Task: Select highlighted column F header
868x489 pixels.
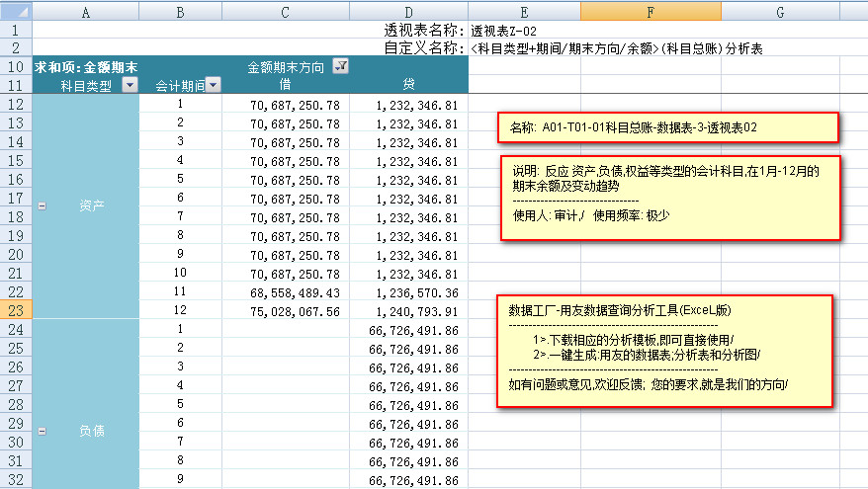Action: click(x=651, y=11)
